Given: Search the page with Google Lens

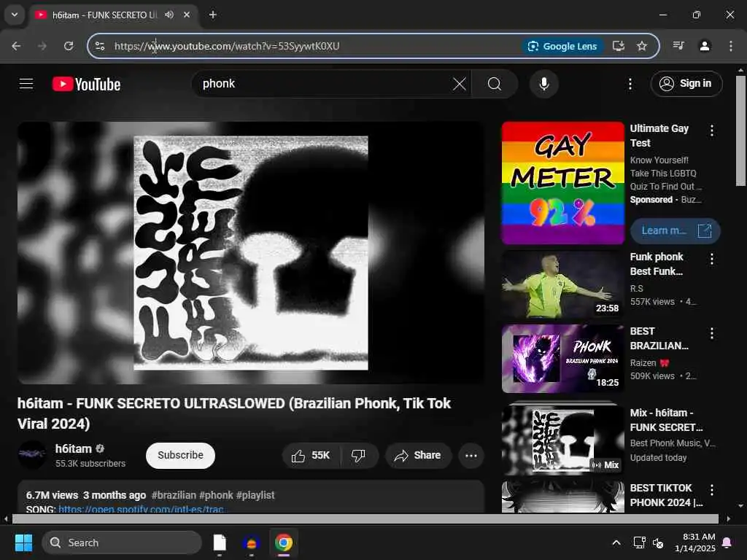Looking at the screenshot, I should (x=562, y=46).
